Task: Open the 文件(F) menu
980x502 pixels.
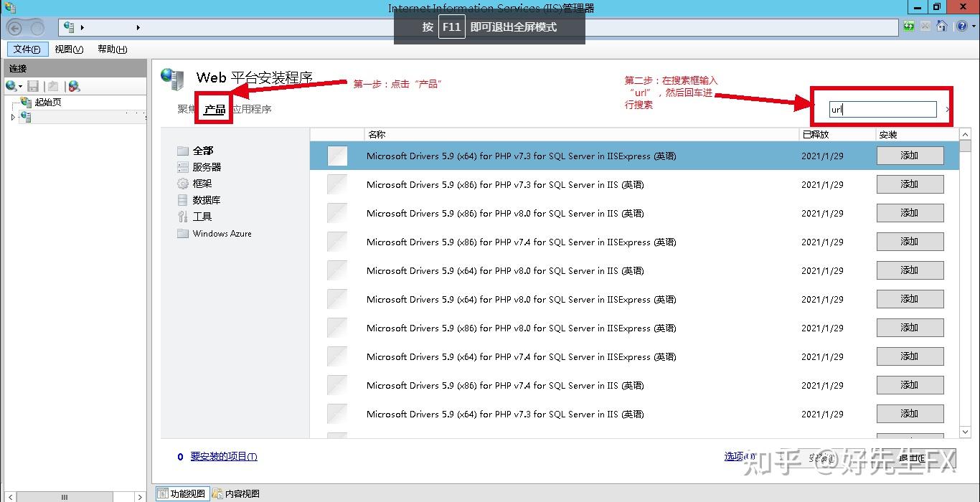Action: pos(27,49)
